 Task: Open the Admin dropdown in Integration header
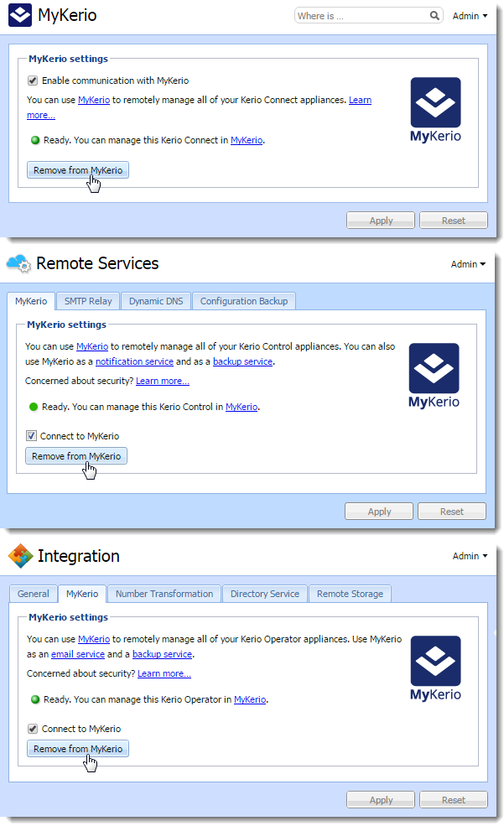[x=470, y=556]
